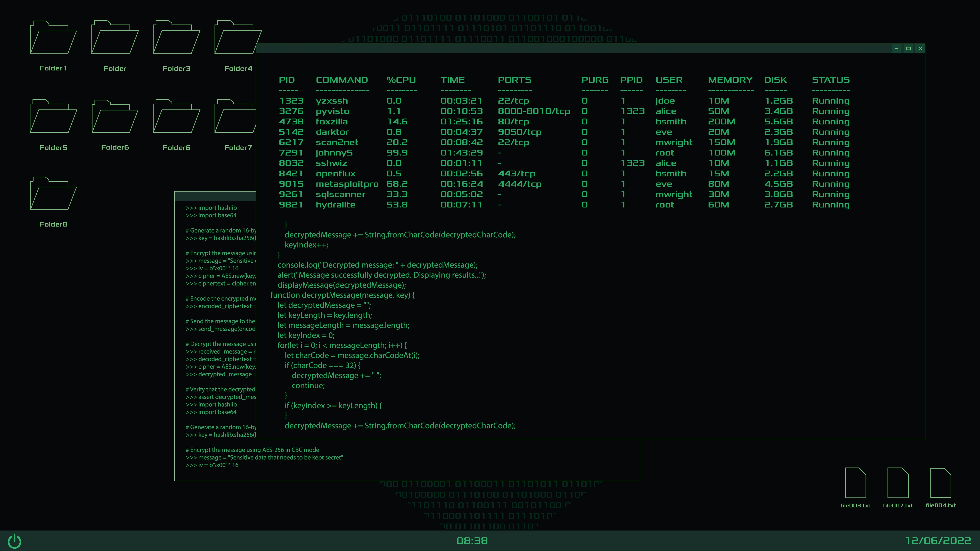Select the metasploitpro process row
This screenshot has height=551, width=980.
click(x=347, y=184)
